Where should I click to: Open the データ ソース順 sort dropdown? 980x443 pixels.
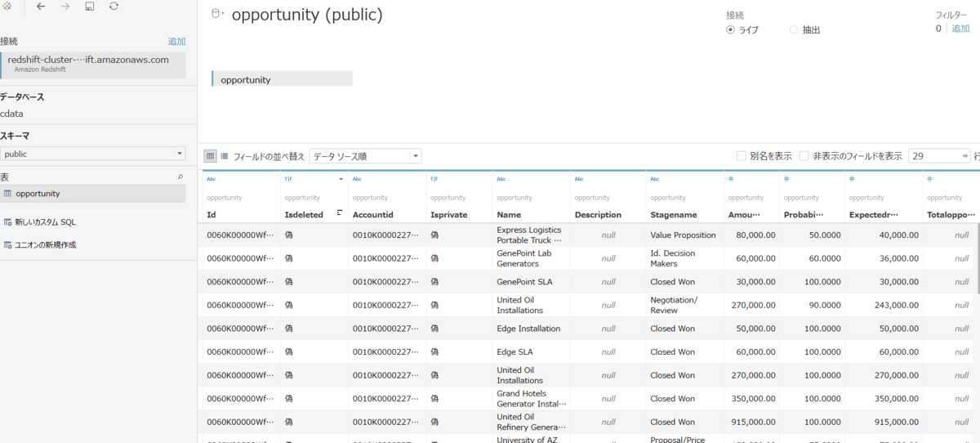point(365,156)
